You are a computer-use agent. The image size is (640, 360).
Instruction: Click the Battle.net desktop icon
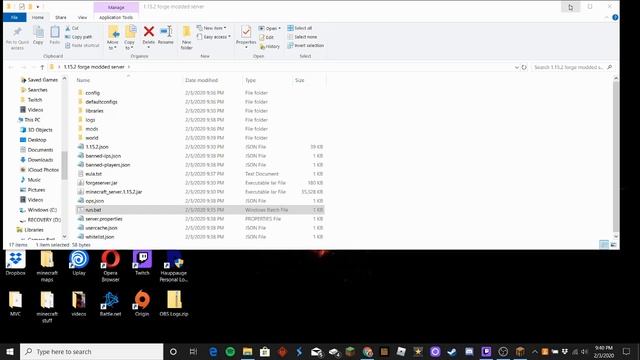click(110, 304)
